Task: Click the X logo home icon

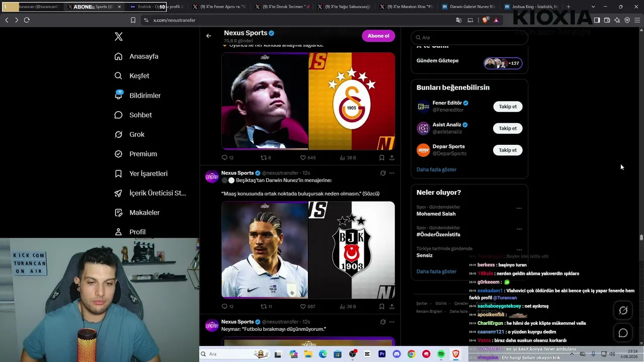Action: tap(119, 37)
